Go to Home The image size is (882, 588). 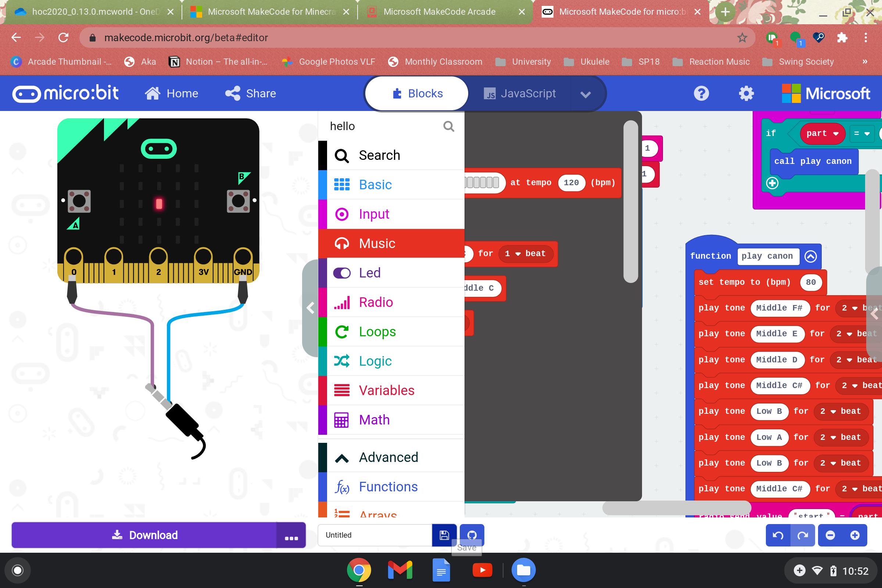(x=172, y=93)
